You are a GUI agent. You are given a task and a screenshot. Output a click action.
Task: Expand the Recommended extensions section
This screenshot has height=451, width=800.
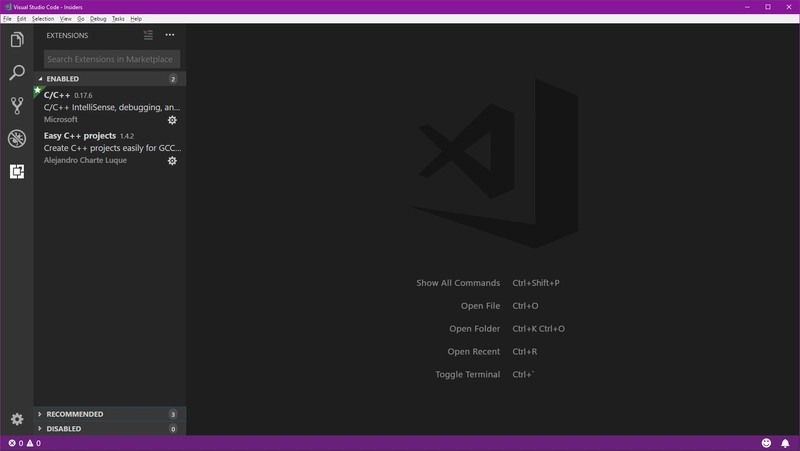tap(74, 414)
